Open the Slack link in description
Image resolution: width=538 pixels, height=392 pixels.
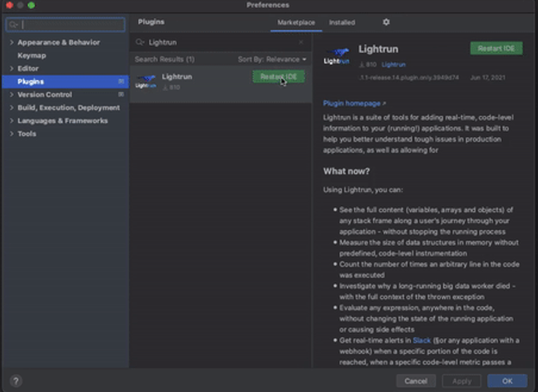tap(421, 340)
